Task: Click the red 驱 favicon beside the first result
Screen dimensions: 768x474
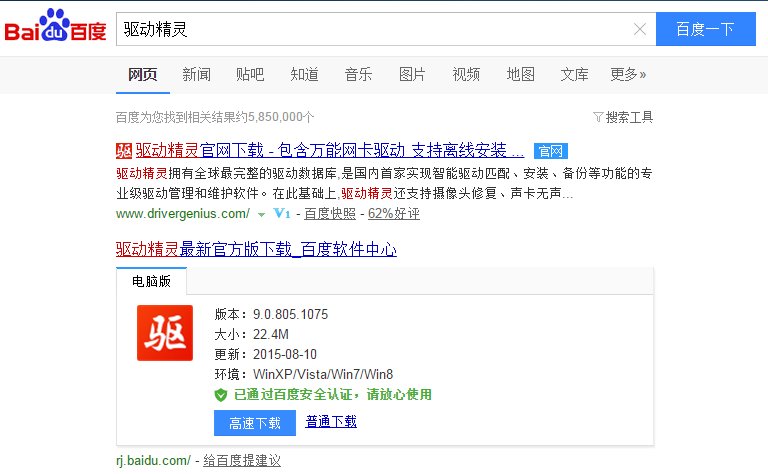Action: pos(124,152)
